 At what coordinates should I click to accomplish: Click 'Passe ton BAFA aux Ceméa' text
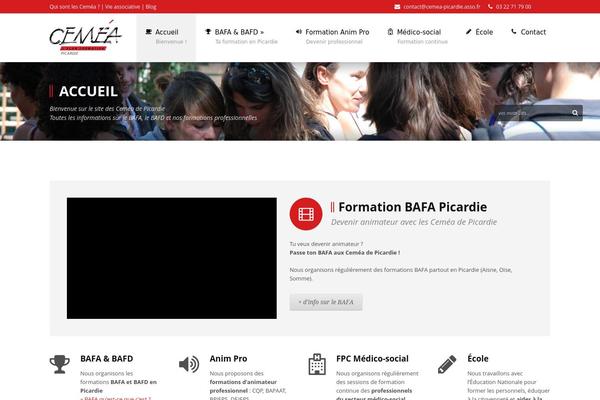click(x=345, y=253)
